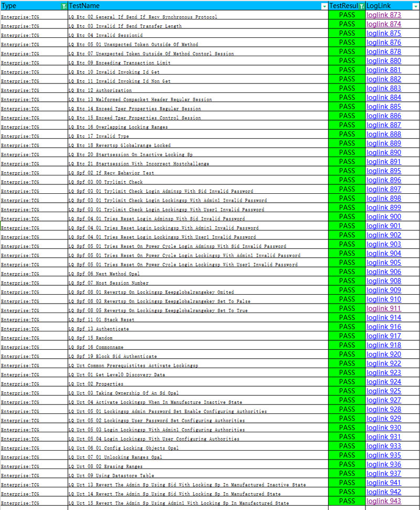Click loglink 925
Screen dimensions: 420x510
point(384,391)
